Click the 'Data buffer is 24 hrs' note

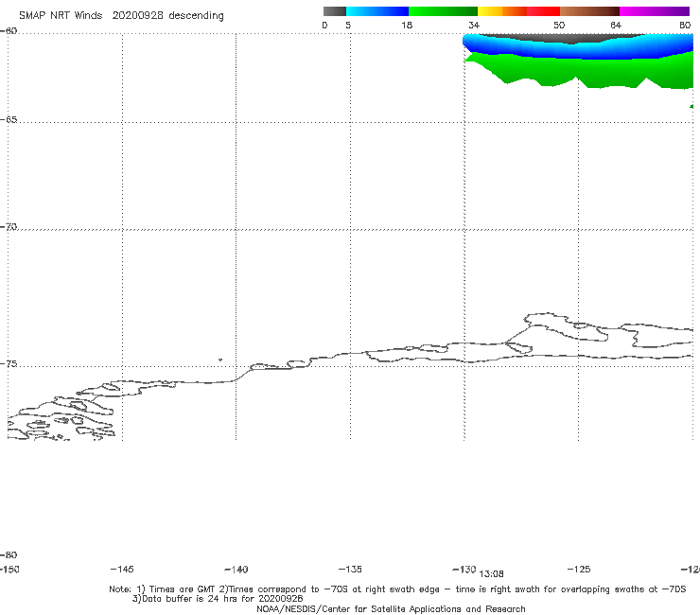pyautogui.click(x=218, y=599)
